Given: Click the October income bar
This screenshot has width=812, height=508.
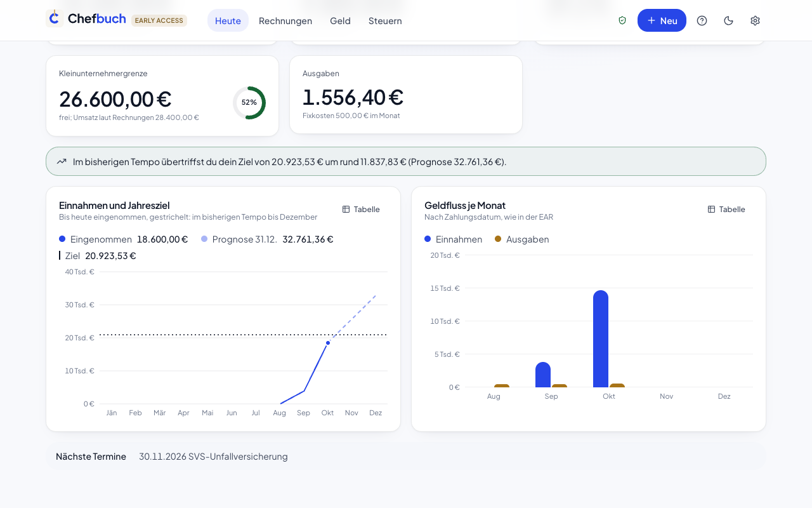Looking at the screenshot, I should [601, 338].
